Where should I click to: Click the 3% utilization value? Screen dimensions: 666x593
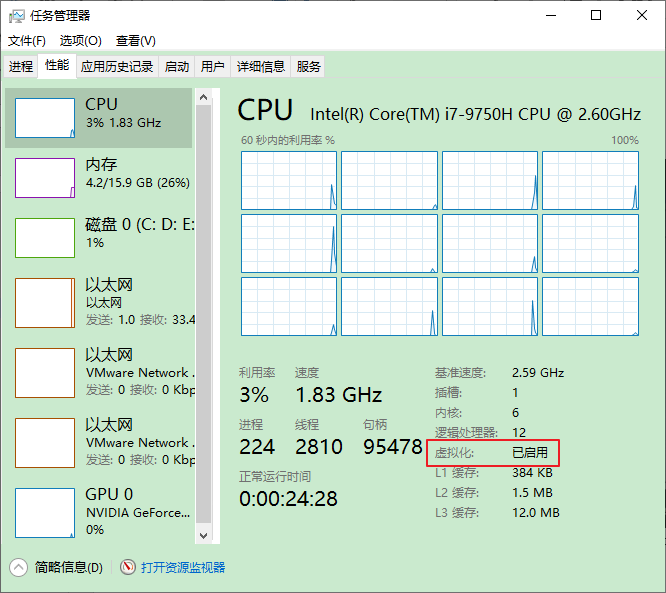(x=254, y=395)
